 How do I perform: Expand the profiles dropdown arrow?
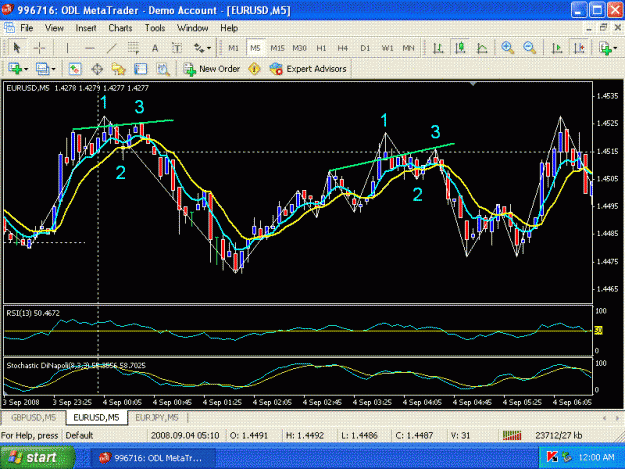[53, 69]
